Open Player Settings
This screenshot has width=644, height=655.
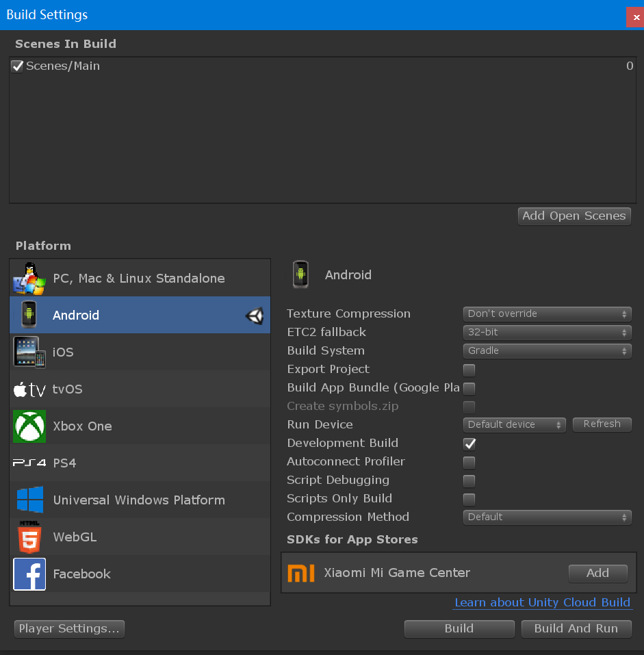tap(69, 628)
